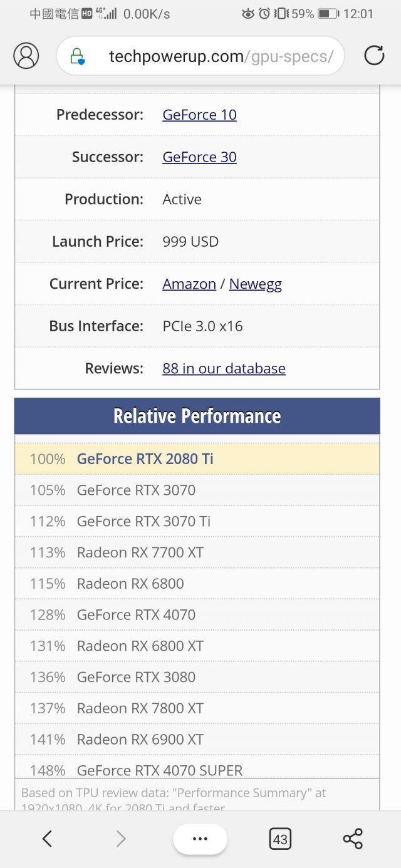Tap the forward arrow icon

coord(121,839)
